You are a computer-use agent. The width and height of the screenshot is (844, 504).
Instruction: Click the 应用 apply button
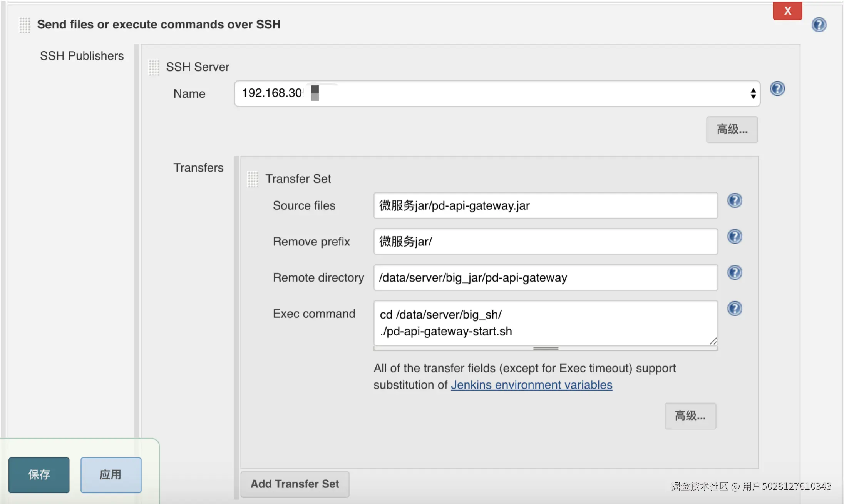point(111,475)
